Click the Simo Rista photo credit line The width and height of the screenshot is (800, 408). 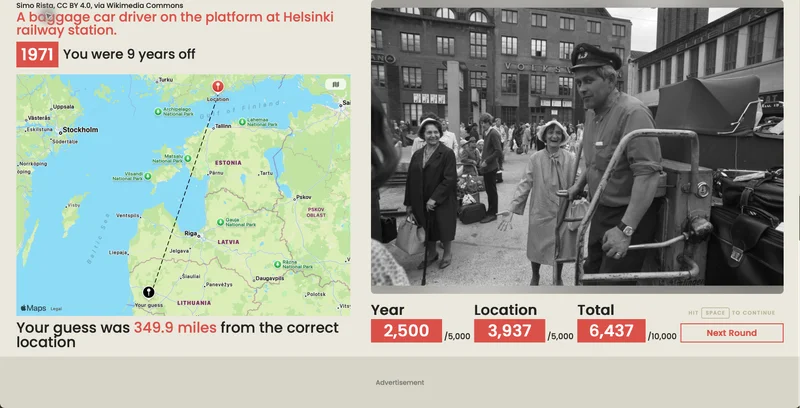[99, 6]
